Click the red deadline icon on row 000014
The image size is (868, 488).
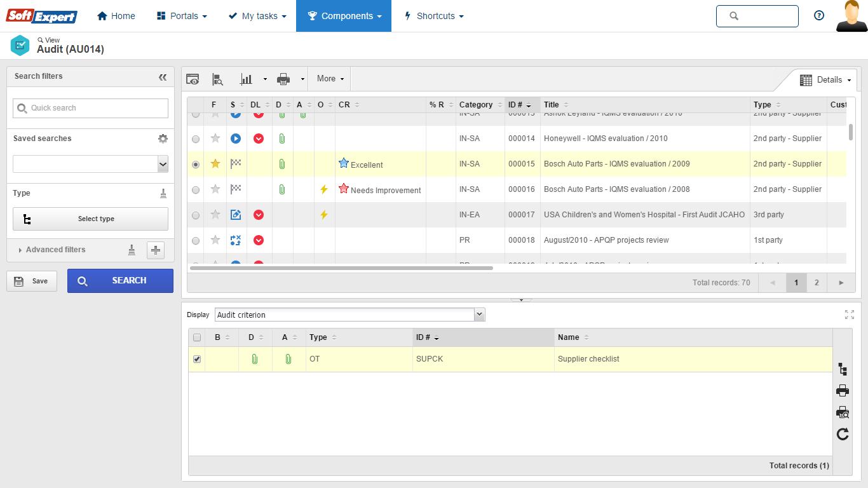pos(259,138)
